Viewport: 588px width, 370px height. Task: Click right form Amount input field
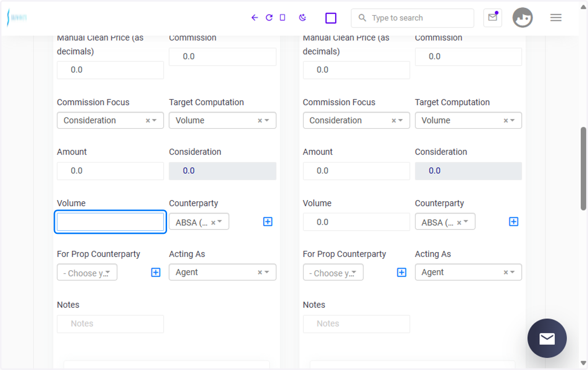(356, 171)
